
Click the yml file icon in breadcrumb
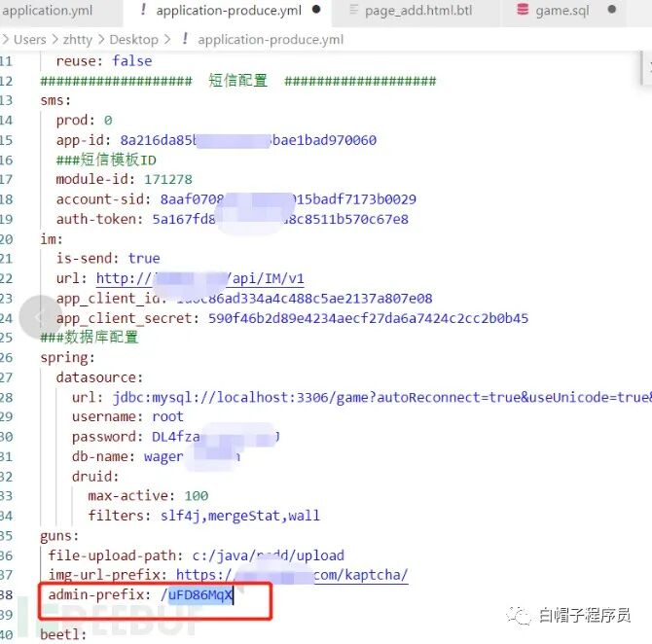pos(185,39)
